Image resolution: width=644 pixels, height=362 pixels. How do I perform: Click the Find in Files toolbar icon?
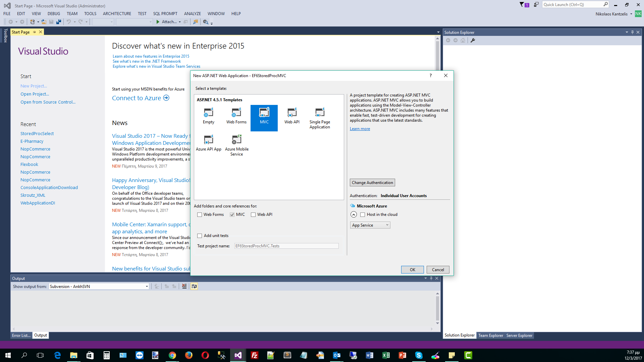tap(195, 22)
